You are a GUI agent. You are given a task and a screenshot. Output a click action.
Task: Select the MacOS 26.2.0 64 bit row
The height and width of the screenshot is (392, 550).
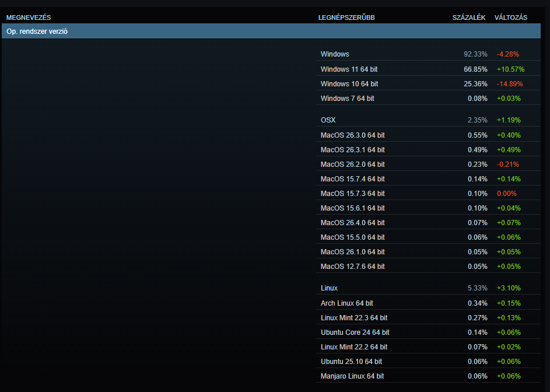click(352, 164)
